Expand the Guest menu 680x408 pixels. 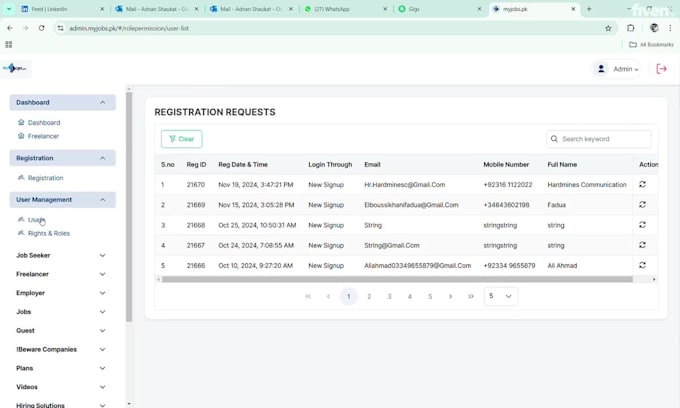point(61,330)
